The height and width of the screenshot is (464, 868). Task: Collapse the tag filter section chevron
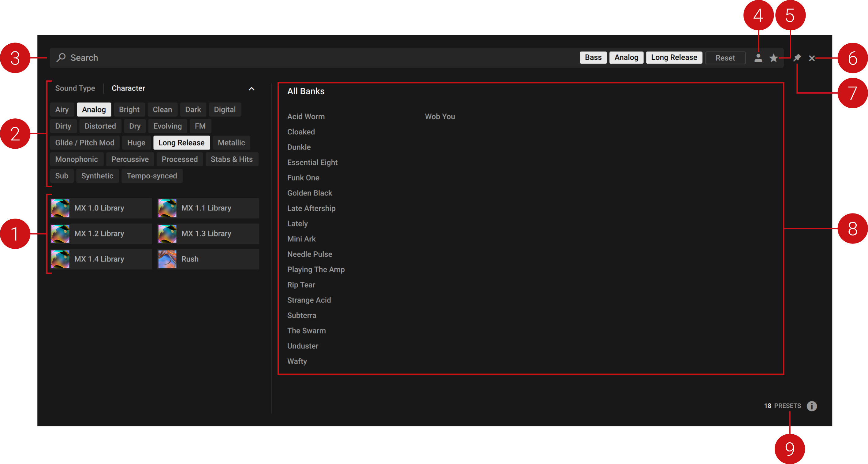click(x=251, y=89)
